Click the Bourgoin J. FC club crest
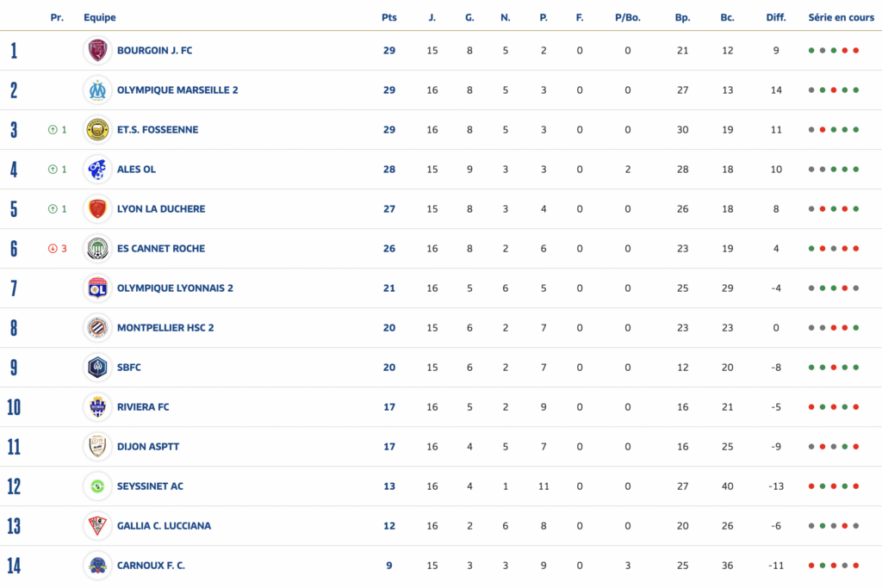Image resolution: width=882 pixels, height=588 pixels. click(x=98, y=51)
